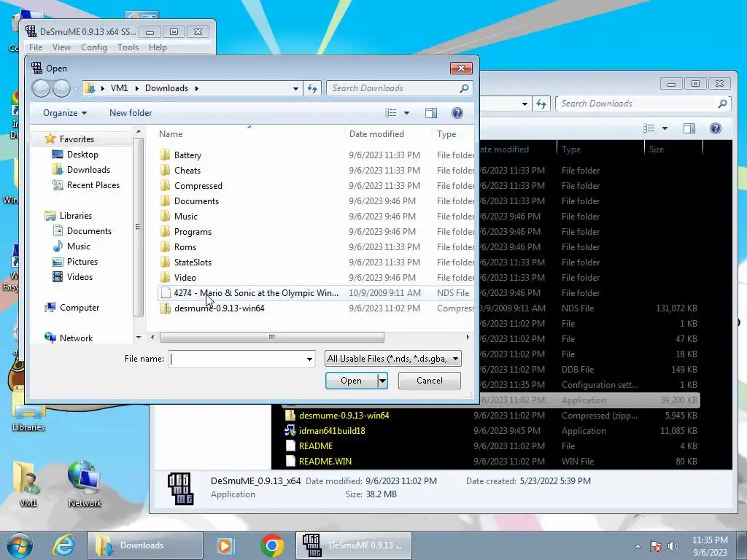
Task: Click the Organize dropdown in Open dialog
Action: coord(65,113)
